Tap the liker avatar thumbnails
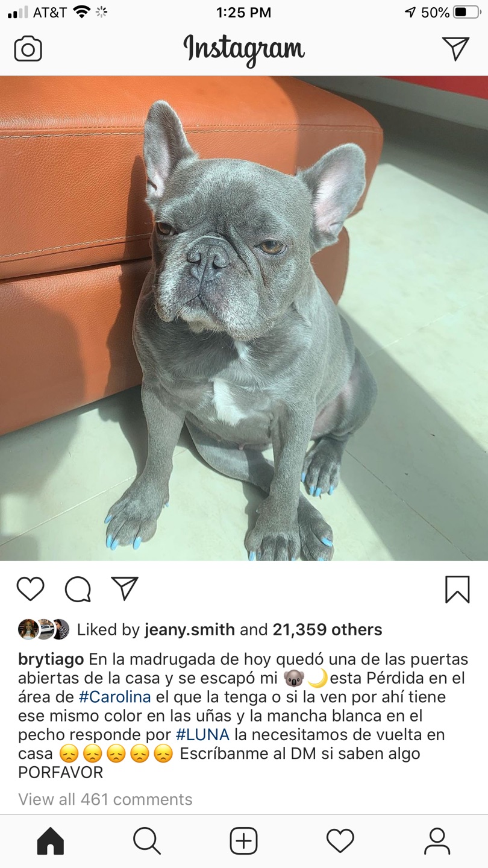The width and height of the screenshot is (488, 868). coord(43,629)
